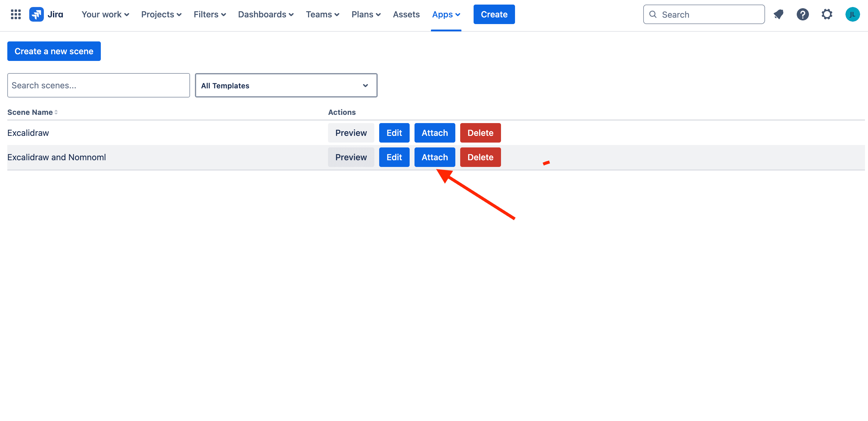This screenshot has height=421, width=868.
Task: Delete the Excalidraw scene
Action: (x=480, y=133)
